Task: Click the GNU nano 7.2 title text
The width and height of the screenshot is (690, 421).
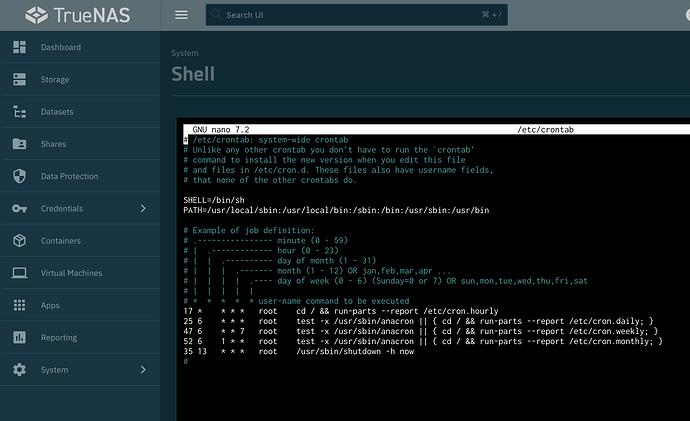Action: tap(221, 130)
